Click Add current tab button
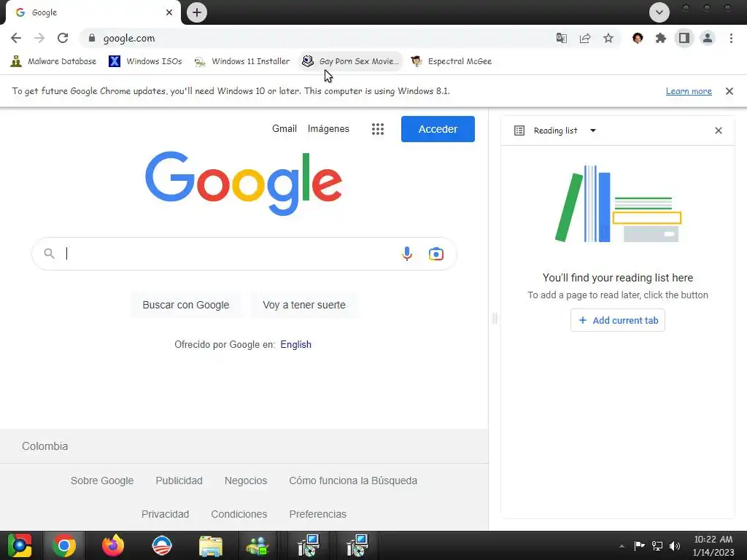 pyautogui.click(x=617, y=321)
